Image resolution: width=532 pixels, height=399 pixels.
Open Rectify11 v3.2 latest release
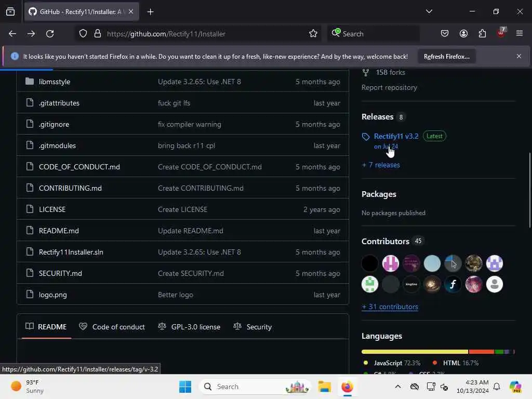tap(396, 137)
